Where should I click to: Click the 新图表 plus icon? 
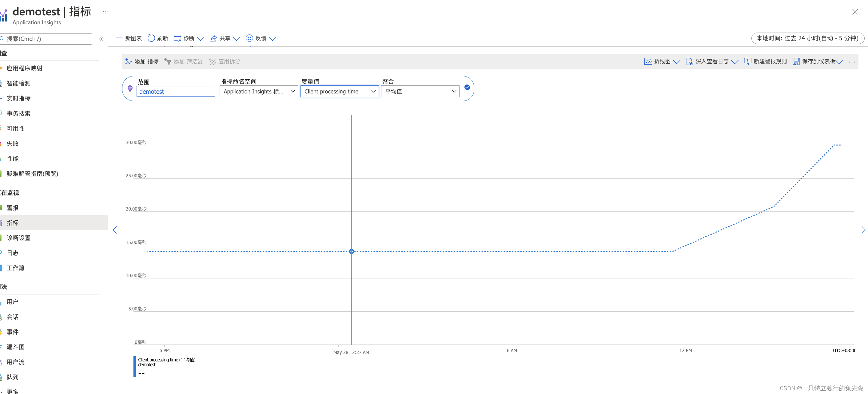[x=119, y=38]
